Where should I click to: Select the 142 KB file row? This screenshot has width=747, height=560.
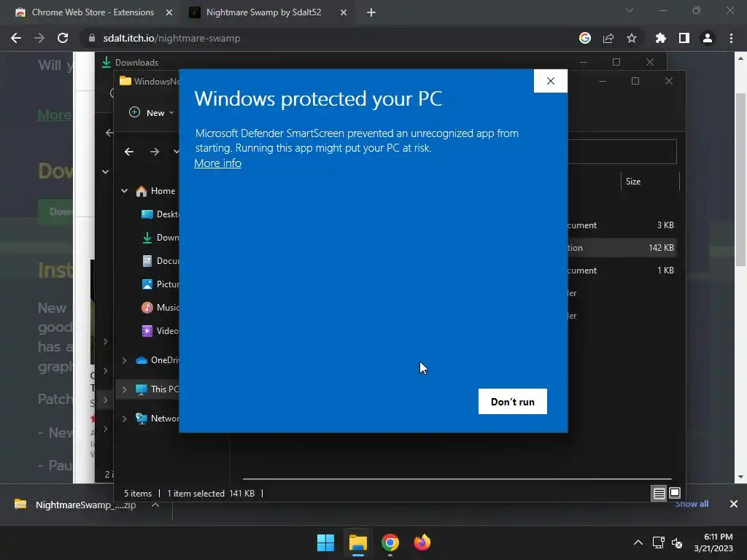622,248
